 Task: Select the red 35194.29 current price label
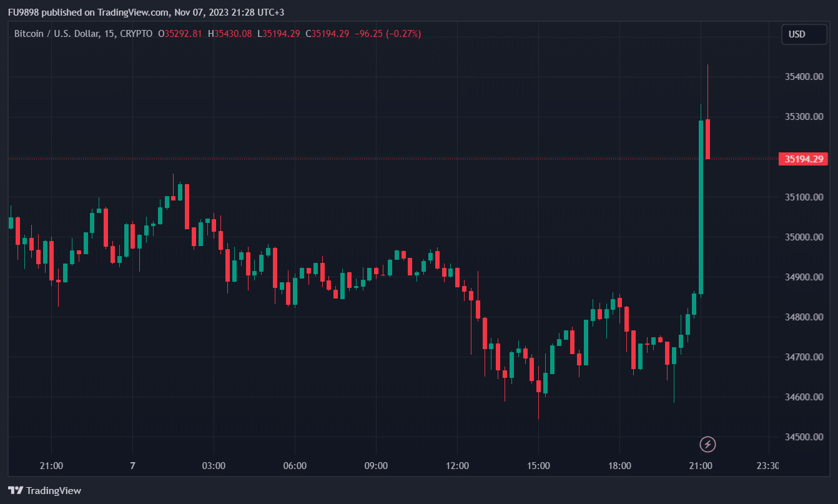[x=803, y=159]
